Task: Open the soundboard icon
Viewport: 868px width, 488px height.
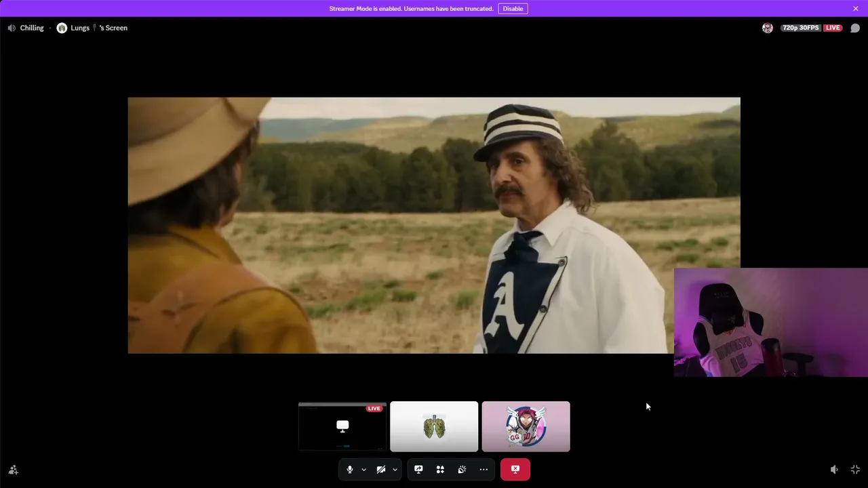Action: tap(462, 469)
